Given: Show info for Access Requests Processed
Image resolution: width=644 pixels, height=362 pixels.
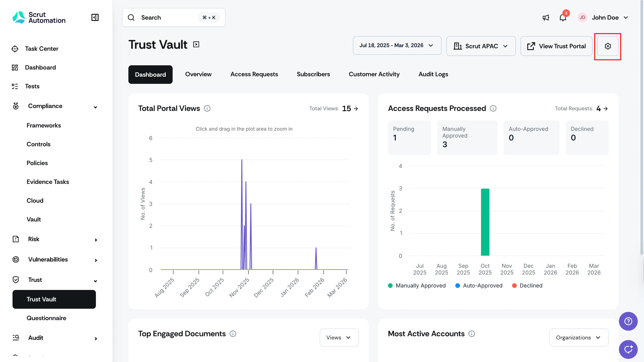Looking at the screenshot, I should tap(493, 108).
